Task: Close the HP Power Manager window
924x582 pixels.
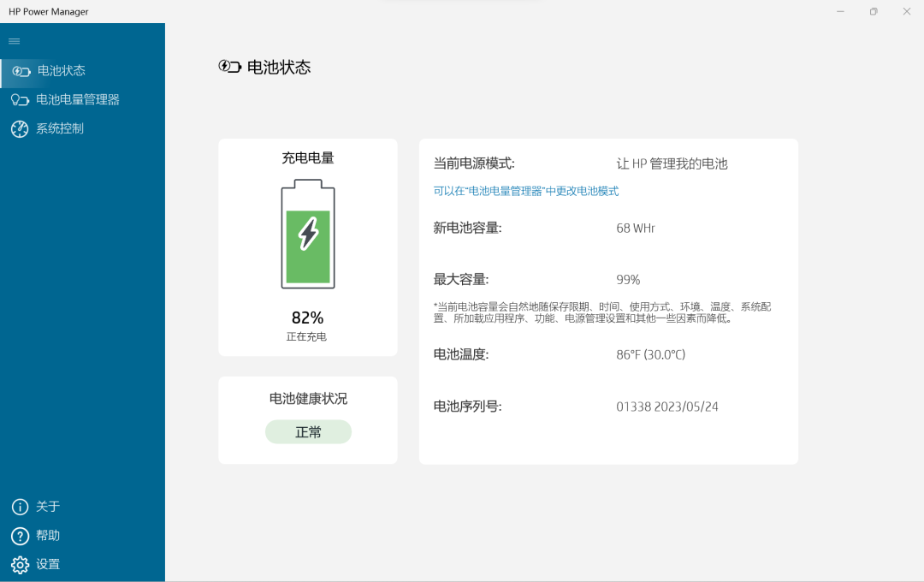Action: tap(906, 11)
